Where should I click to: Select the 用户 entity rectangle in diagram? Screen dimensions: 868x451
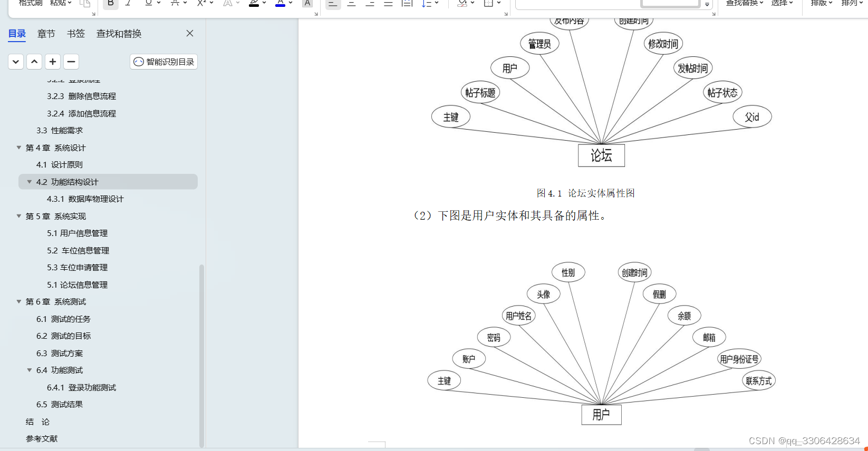(601, 415)
